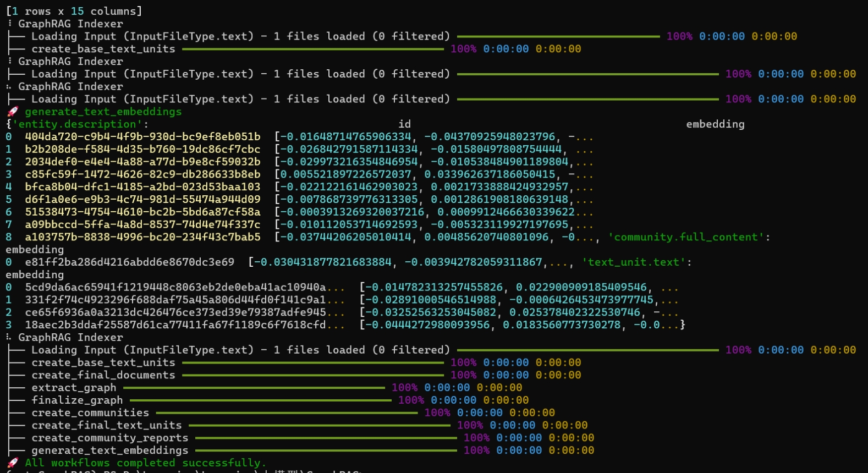
Task: Click ID d6f1a0e6-e9b3-4c74-981d-55474a944d09
Action: tap(142, 199)
